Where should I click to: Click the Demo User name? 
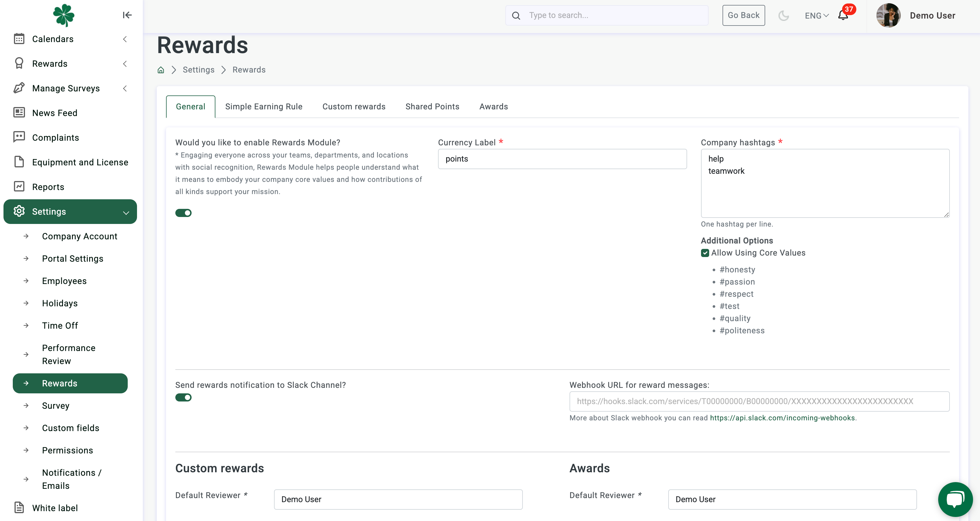[x=932, y=16]
